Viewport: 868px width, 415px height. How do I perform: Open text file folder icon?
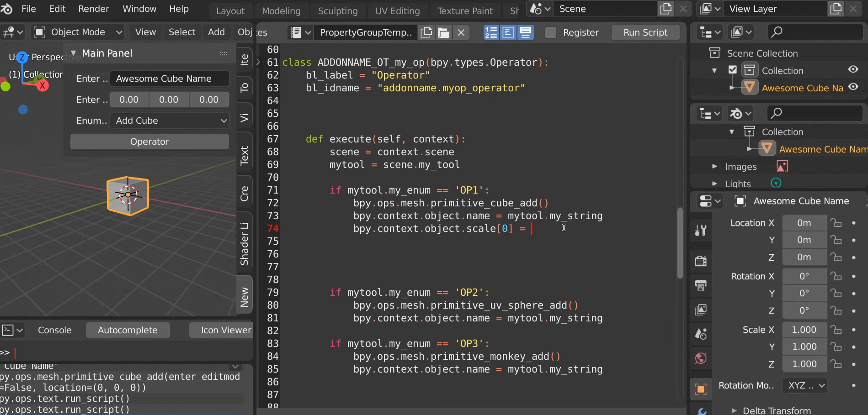[443, 32]
